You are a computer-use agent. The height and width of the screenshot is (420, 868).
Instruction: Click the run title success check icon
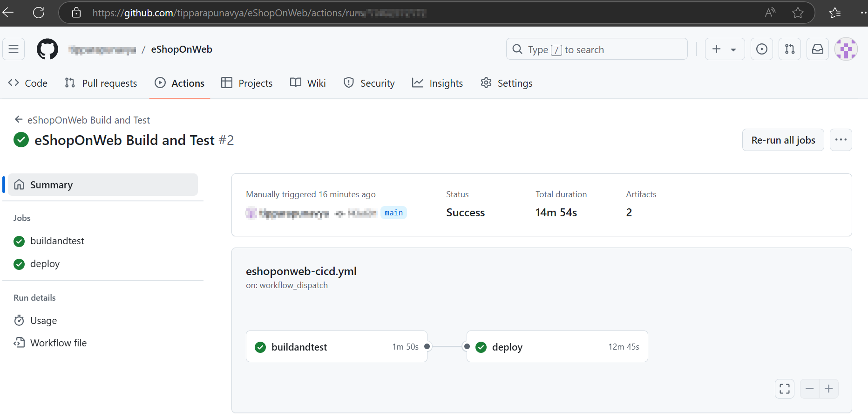coord(21,140)
